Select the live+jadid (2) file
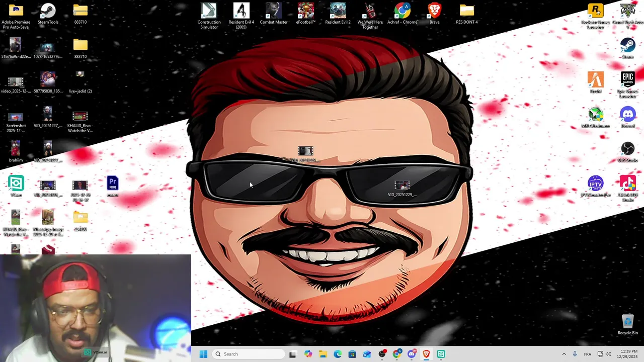Viewport: 644px width, 362px height. (80, 83)
